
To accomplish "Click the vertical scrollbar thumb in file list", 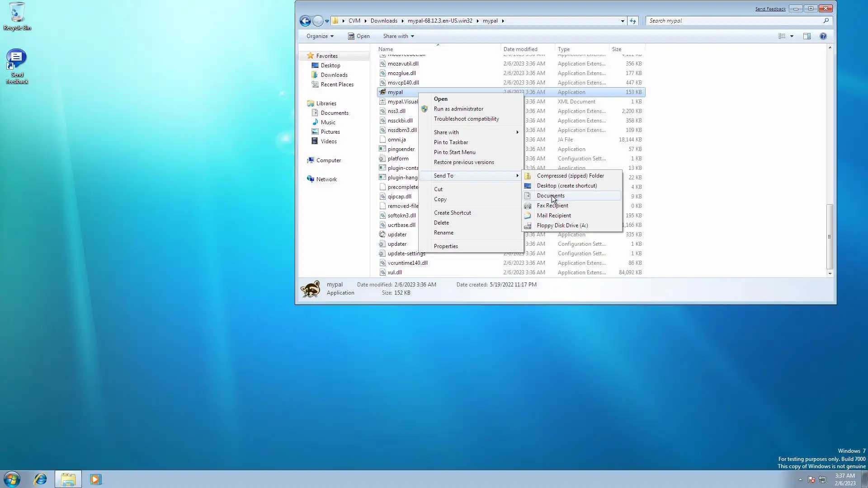I will click(x=829, y=236).
